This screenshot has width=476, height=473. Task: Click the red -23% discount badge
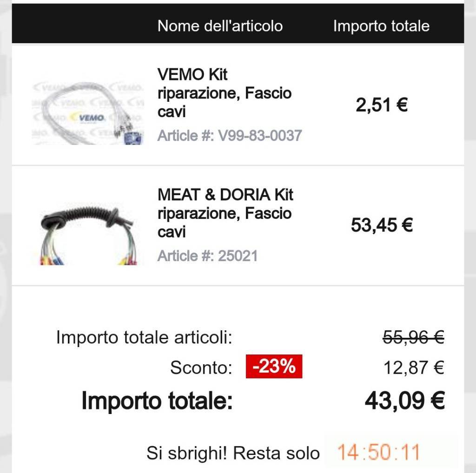[x=274, y=367]
